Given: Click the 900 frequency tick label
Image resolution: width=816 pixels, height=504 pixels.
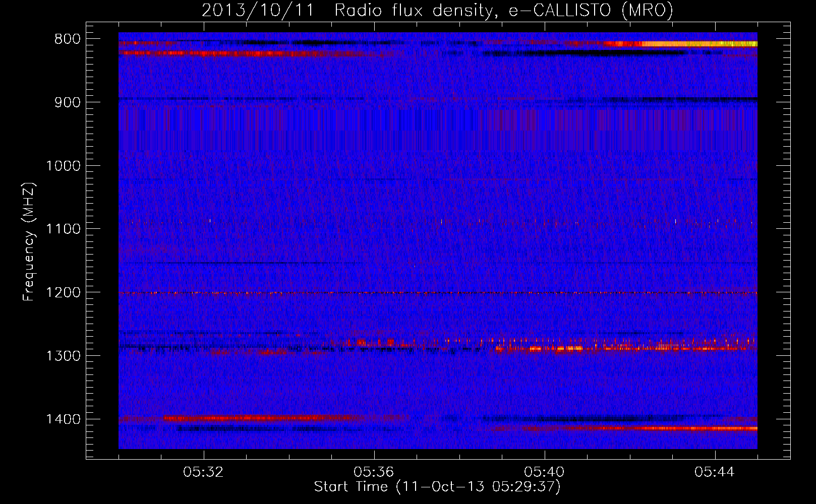Looking at the screenshot, I should (x=67, y=103).
